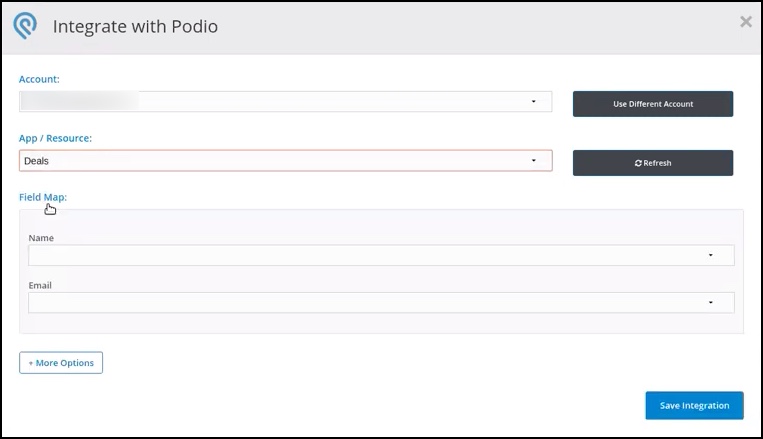Open the App / Resource dropdown showing Deals
763x439 pixels.
285,160
